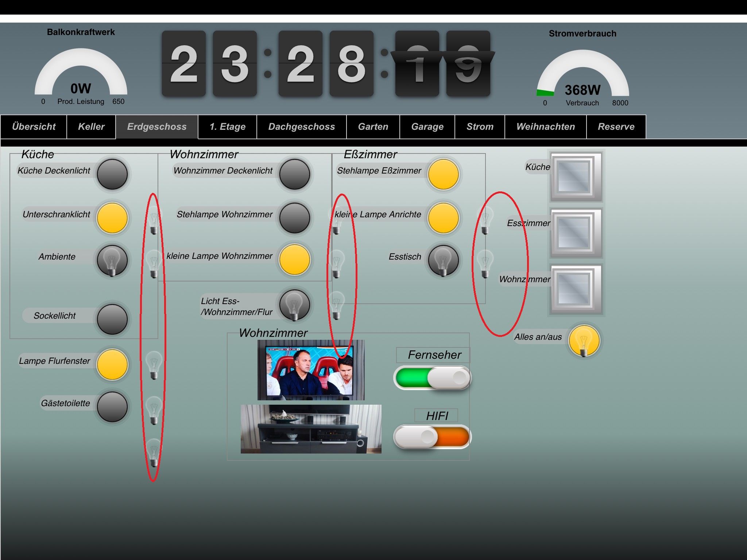The width and height of the screenshot is (747, 560).
Task: Go to the Strom tab
Action: click(480, 127)
